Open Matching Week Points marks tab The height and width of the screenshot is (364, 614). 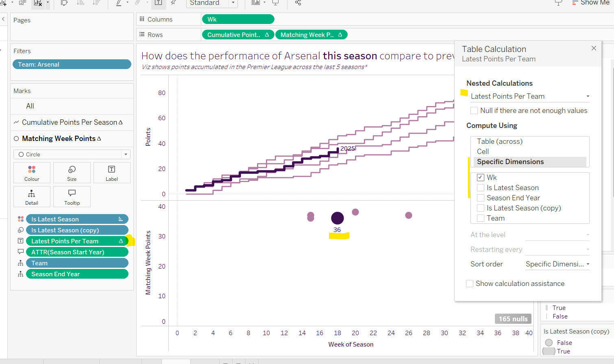click(x=72, y=139)
